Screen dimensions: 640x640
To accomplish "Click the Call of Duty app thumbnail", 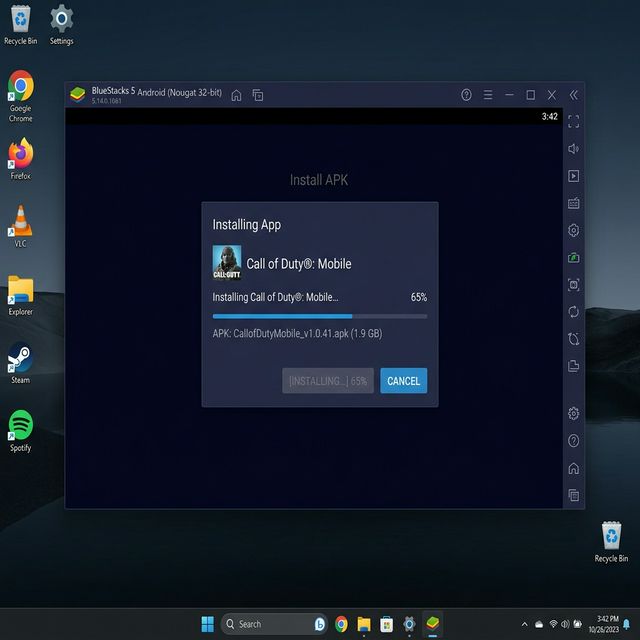I will [x=227, y=262].
